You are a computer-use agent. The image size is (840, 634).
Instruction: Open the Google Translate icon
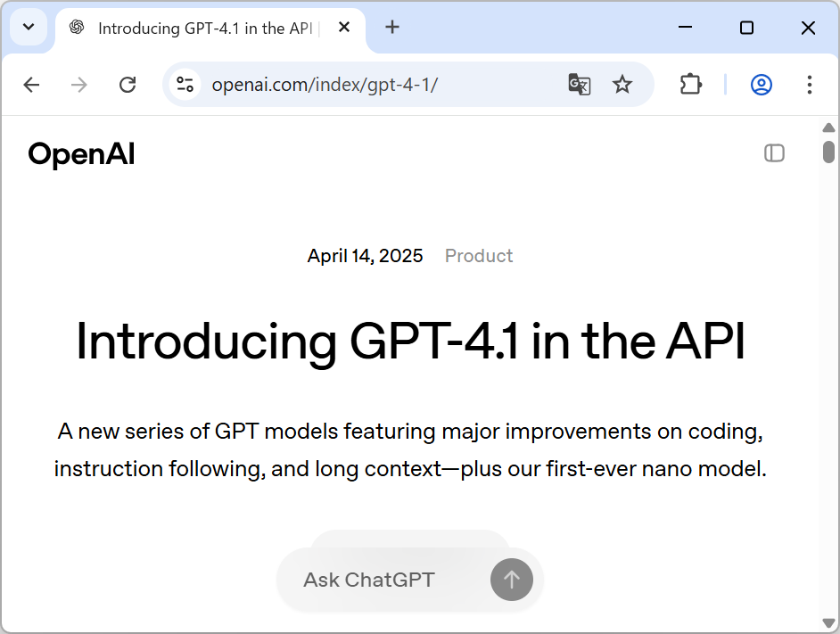(579, 84)
